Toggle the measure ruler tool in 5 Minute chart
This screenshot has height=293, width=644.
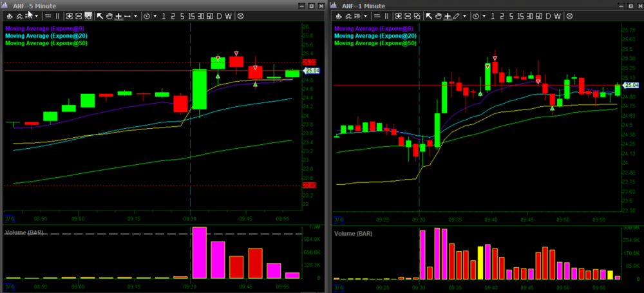[127, 15]
